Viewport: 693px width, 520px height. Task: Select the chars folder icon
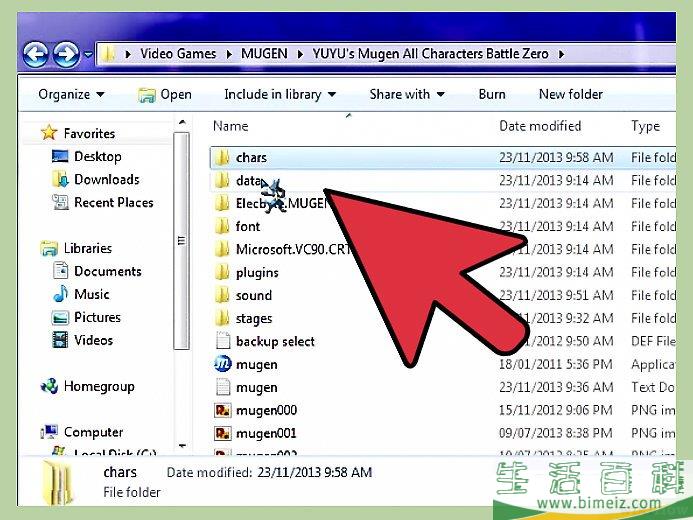point(222,157)
